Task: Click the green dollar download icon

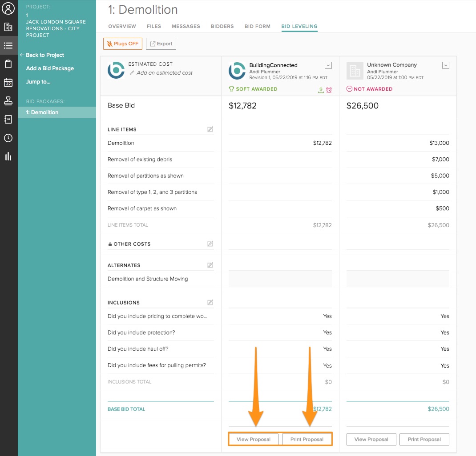Action: point(321,90)
